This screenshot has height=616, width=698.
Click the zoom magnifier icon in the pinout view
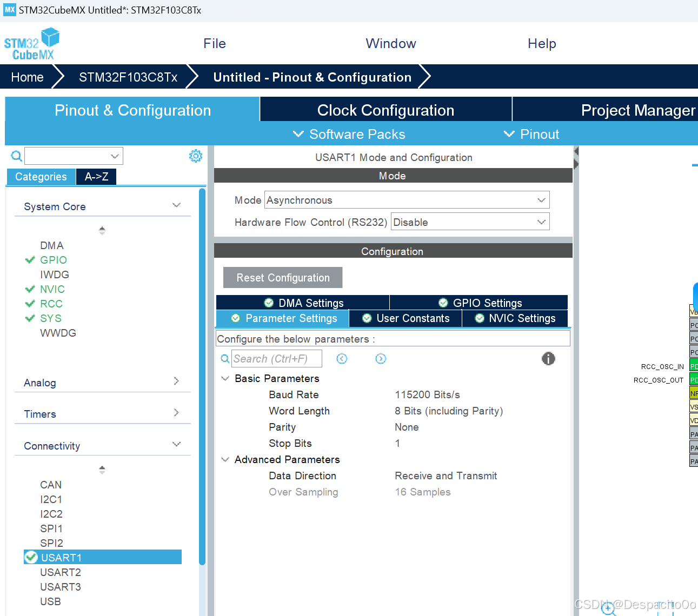[608, 608]
